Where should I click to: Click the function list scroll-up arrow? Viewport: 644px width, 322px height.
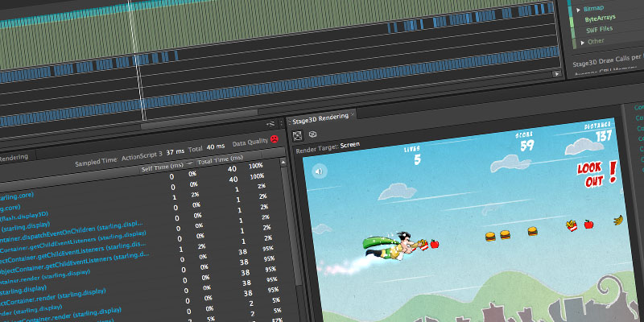click(x=283, y=163)
